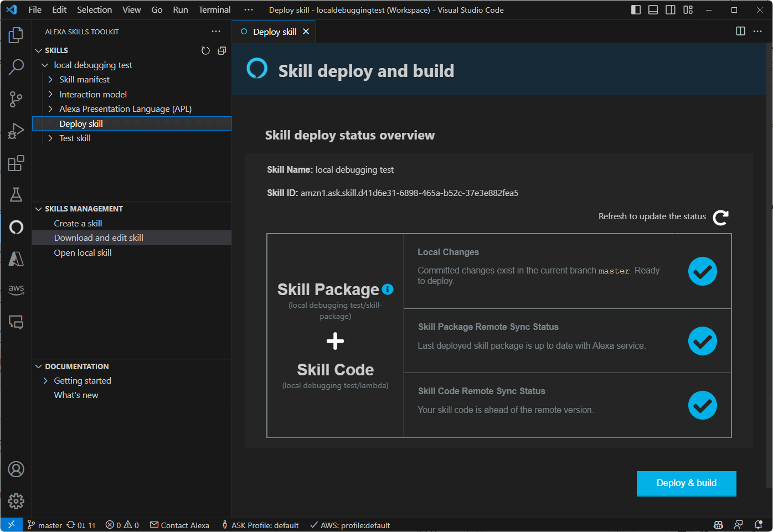Open the Search view
This screenshot has height=532, width=773.
point(16,66)
